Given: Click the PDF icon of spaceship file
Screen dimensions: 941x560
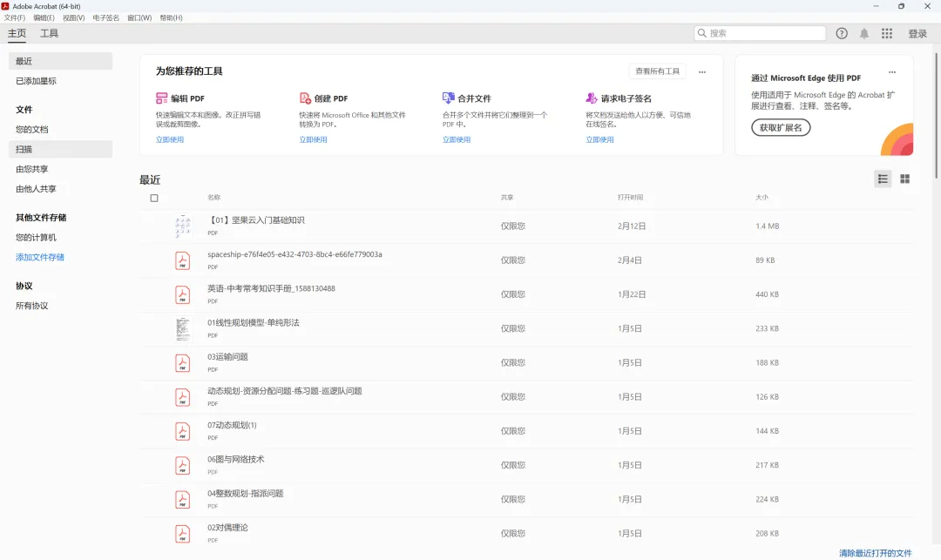Looking at the screenshot, I should [x=182, y=260].
